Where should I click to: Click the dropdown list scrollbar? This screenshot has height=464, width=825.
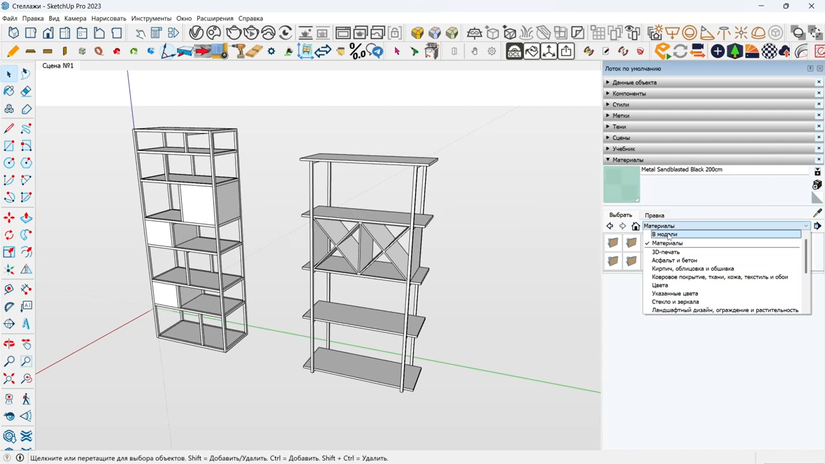[806, 256]
